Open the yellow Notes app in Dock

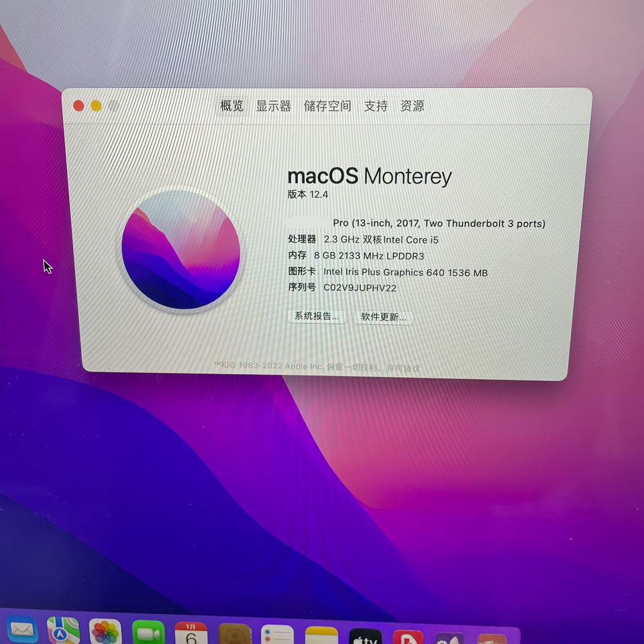321,636
